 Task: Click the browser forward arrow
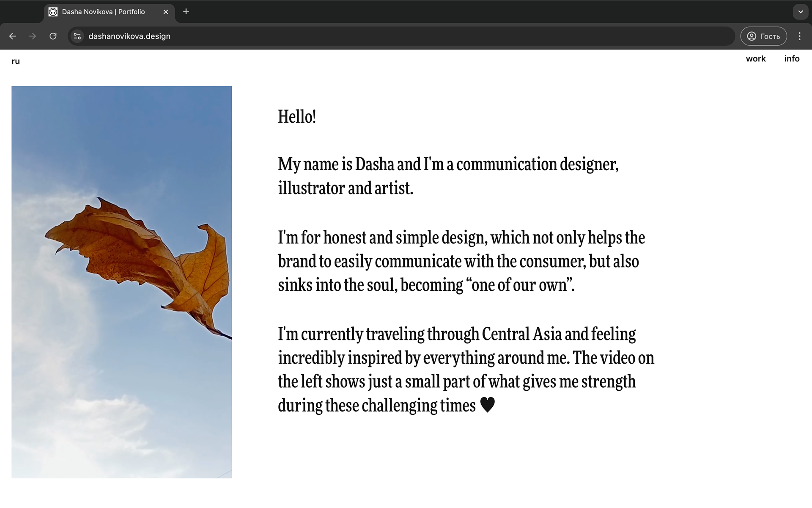click(33, 36)
